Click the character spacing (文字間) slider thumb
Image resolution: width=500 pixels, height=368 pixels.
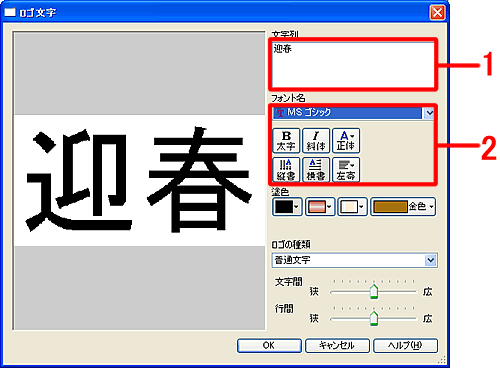click(374, 292)
